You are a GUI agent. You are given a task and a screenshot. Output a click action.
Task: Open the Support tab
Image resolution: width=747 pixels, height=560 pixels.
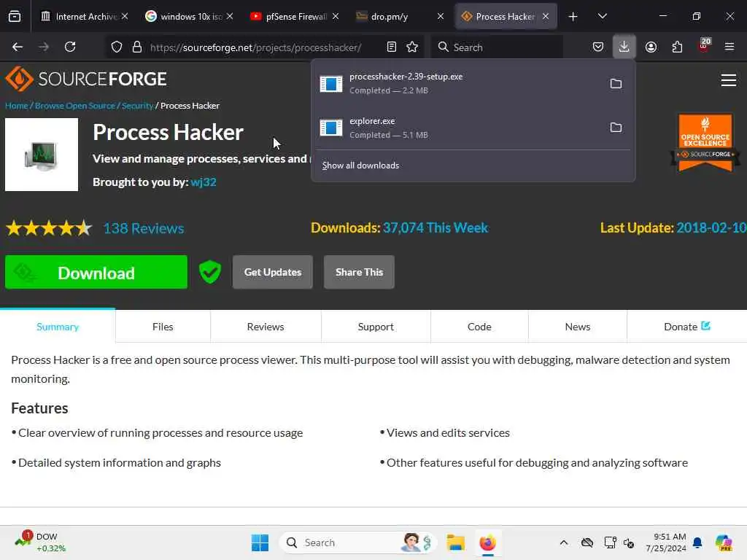click(x=376, y=327)
